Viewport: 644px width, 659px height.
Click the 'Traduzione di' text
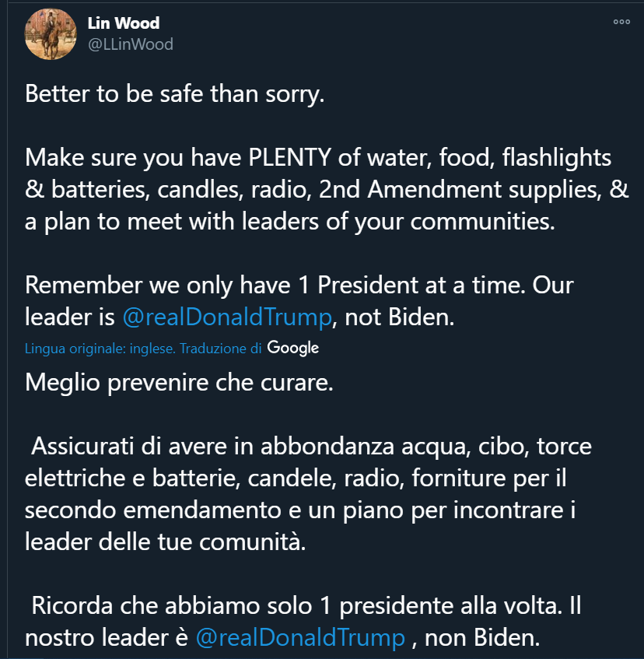(220, 349)
